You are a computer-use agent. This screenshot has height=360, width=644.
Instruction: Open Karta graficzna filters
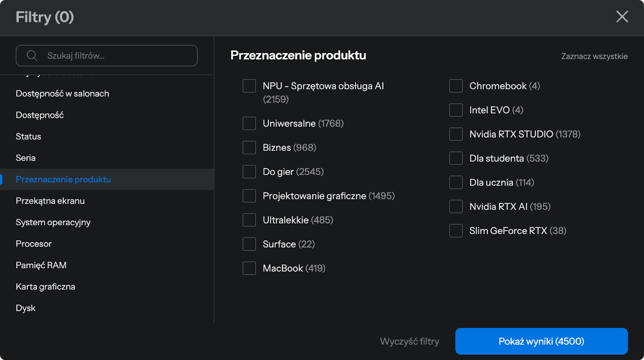(45, 287)
